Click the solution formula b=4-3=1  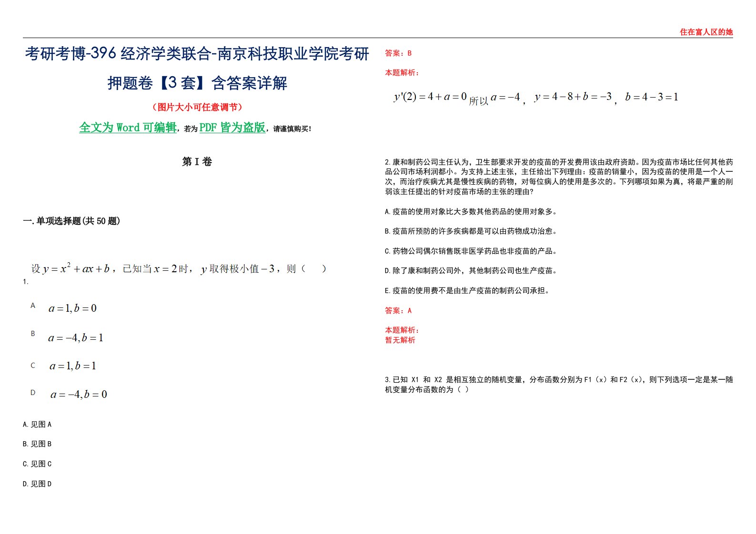coord(651,97)
